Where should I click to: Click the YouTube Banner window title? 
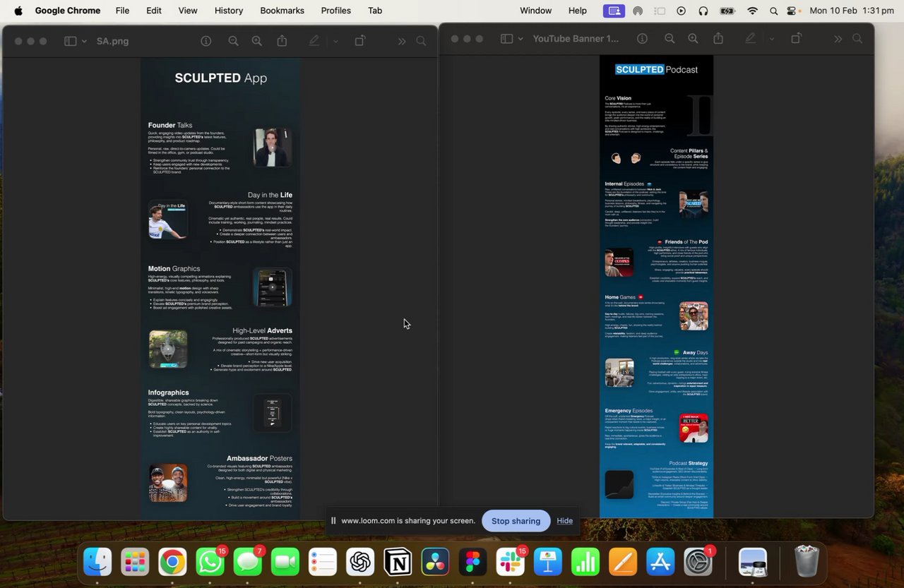[576, 39]
